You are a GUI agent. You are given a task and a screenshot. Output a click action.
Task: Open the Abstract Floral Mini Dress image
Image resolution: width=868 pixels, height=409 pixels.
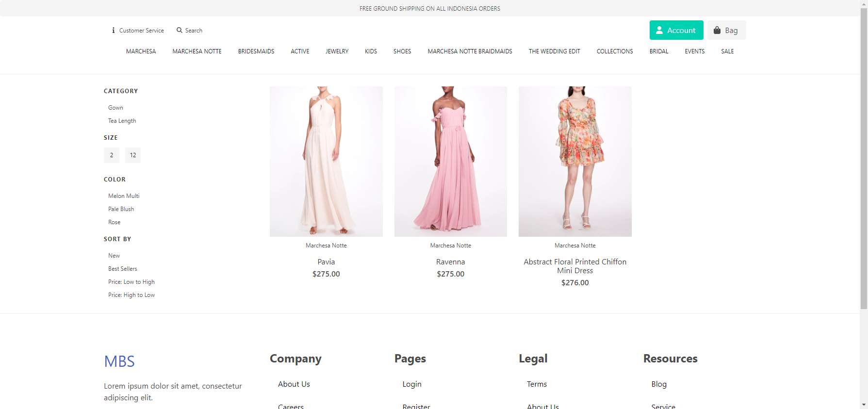click(x=575, y=162)
